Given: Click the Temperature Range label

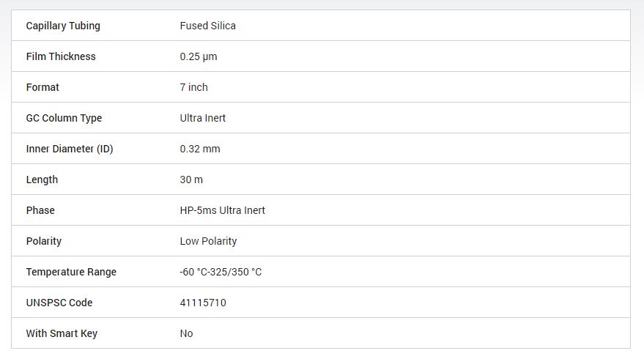Looking at the screenshot, I should click(71, 272).
